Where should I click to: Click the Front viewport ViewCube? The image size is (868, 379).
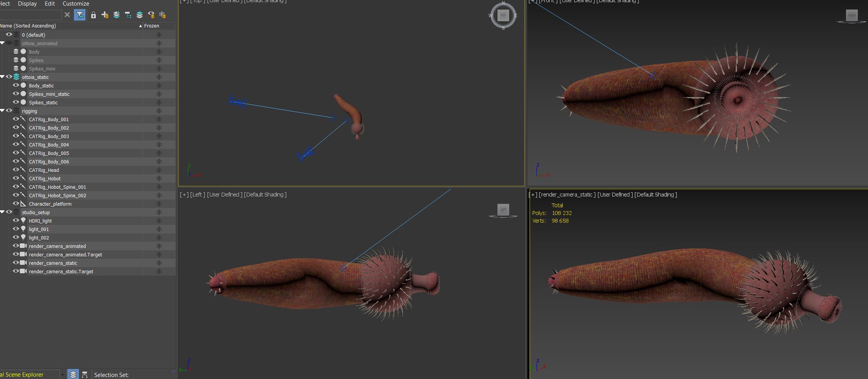[x=852, y=16]
